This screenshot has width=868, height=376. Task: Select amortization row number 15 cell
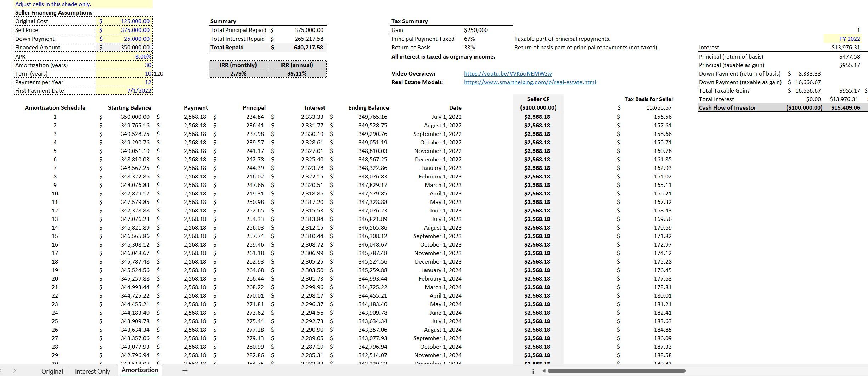point(55,236)
